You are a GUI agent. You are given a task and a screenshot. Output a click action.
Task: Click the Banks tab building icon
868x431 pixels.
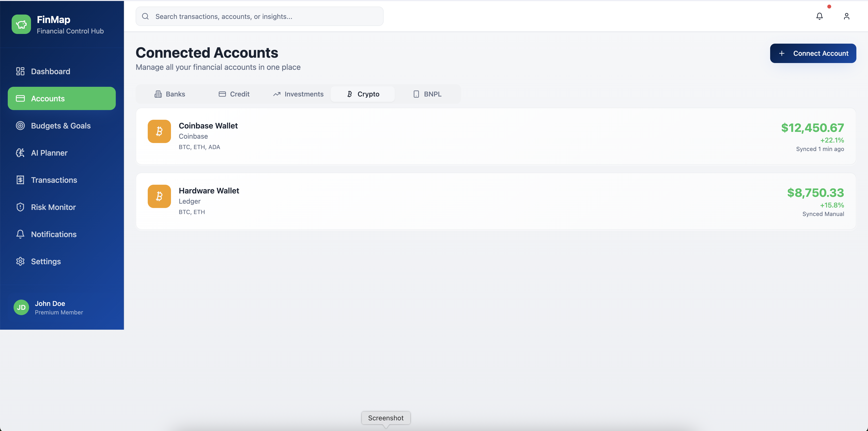coord(158,94)
